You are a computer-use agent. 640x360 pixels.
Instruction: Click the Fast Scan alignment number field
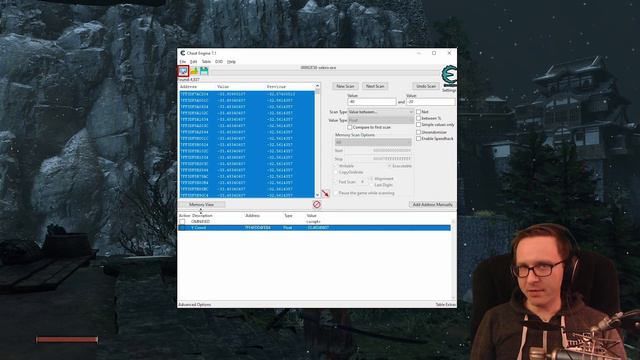point(362,182)
